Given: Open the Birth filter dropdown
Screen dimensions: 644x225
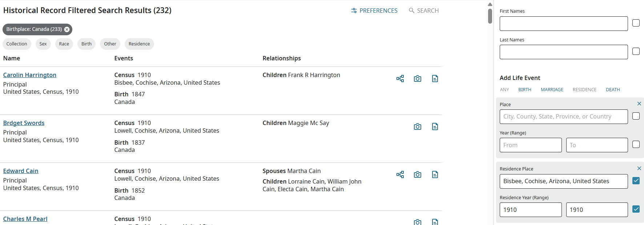Looking at the screenshot, I should (86, 44).
